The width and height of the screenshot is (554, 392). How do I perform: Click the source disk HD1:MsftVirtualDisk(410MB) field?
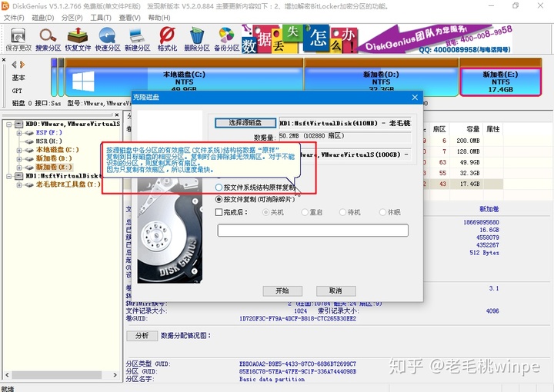coord(345,123)
